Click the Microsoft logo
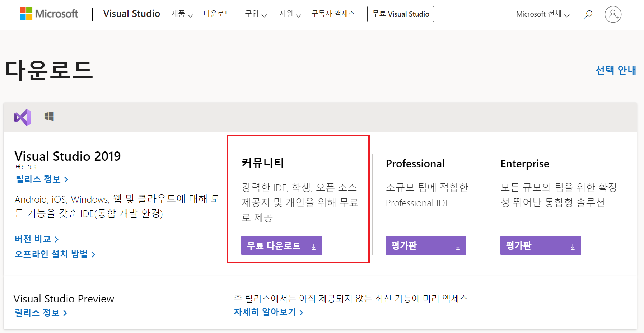644x333 pixels. click(x=49, y=14)
